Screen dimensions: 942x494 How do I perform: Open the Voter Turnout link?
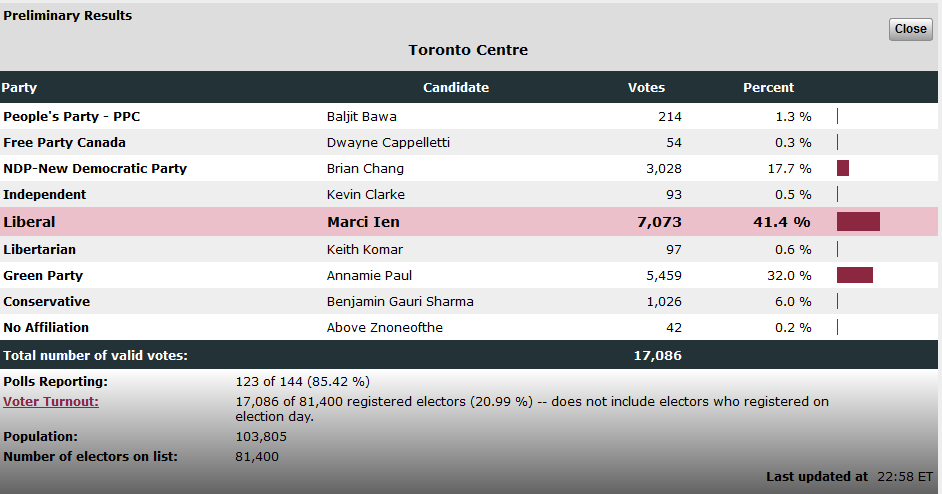pos(51,402)
